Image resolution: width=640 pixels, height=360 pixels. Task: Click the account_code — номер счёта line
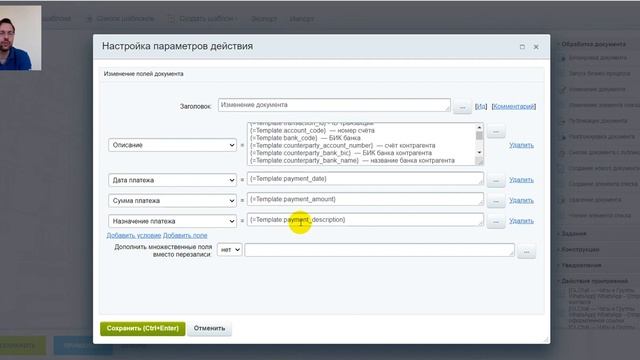pyautogui.click(x=312, y=131)
